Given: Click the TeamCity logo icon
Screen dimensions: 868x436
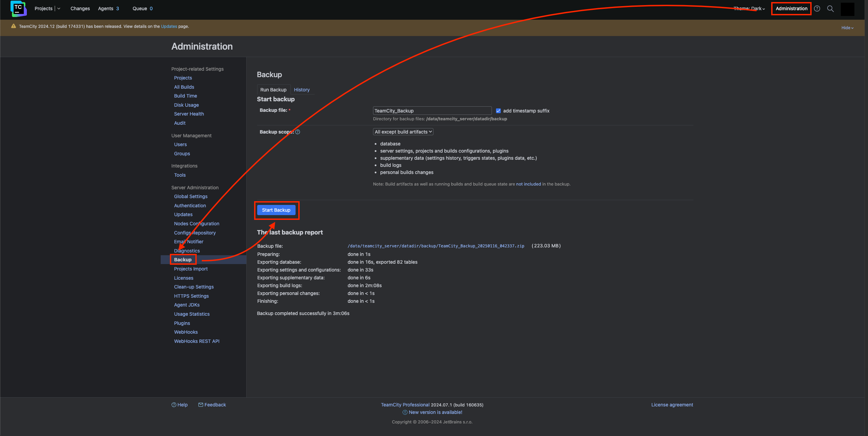Looking at the screenshot, I should click(x=19, y=8).
